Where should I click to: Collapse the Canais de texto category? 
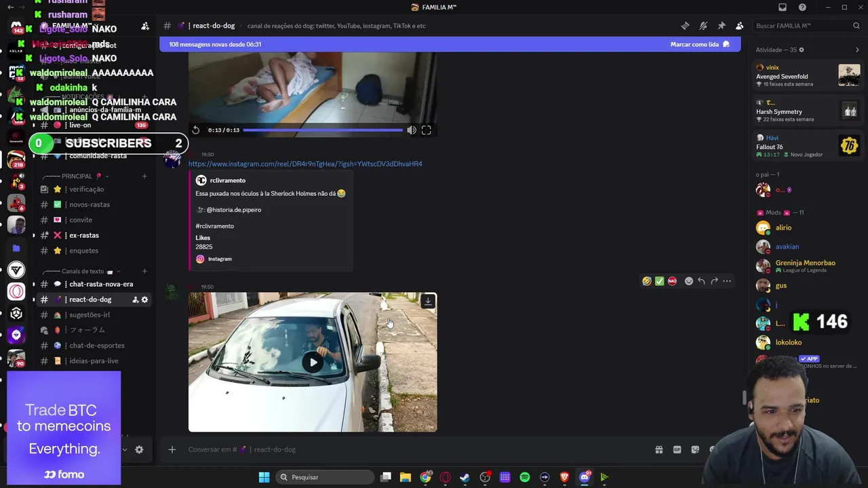click(x=81, y=271)
